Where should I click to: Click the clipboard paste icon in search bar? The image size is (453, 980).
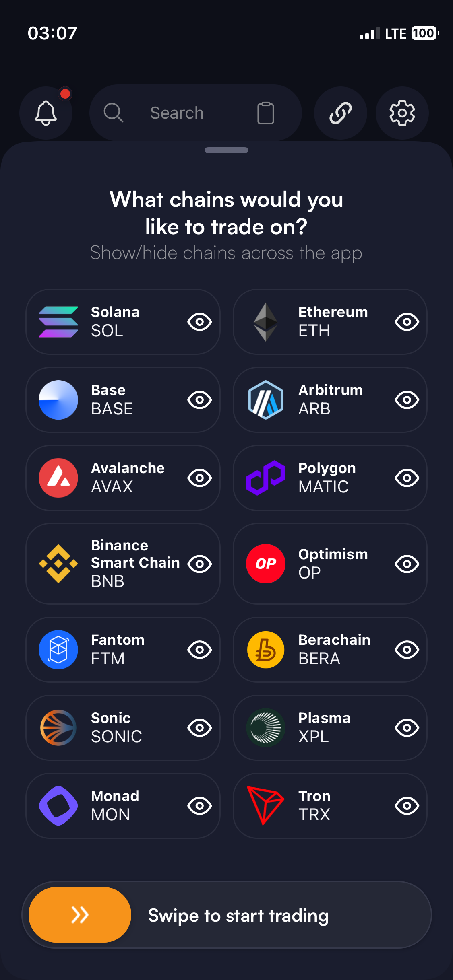pos(265,113)
